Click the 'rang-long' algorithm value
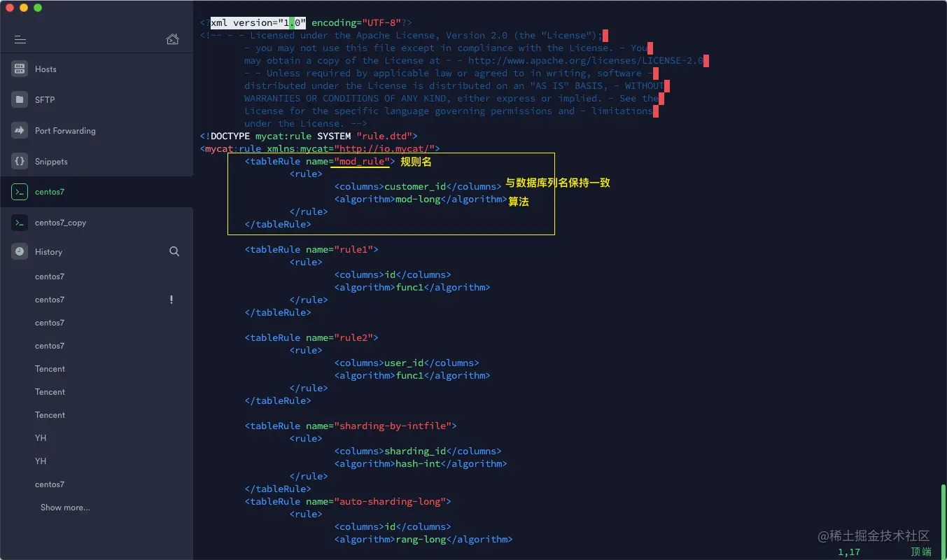947x560 pixels. click(421, 540)
